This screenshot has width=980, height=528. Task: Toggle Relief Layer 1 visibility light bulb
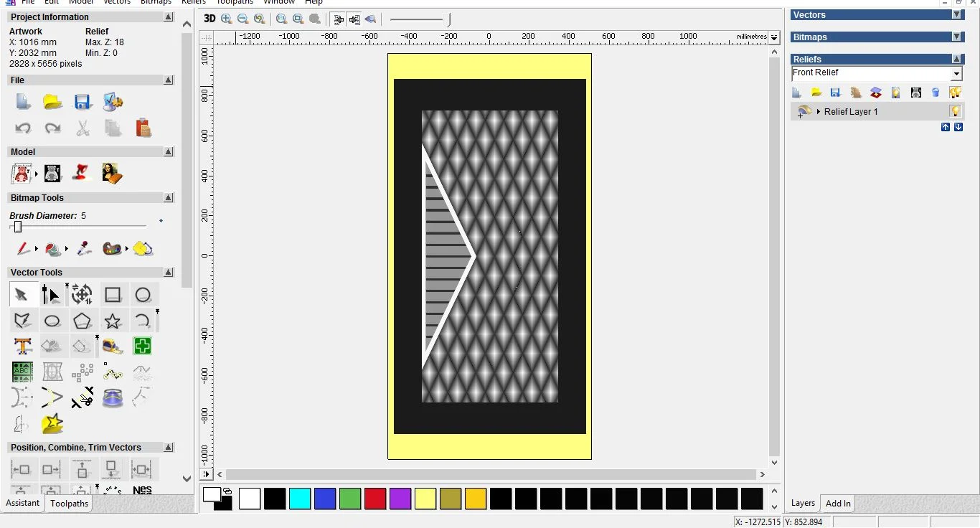pos(955,111)
